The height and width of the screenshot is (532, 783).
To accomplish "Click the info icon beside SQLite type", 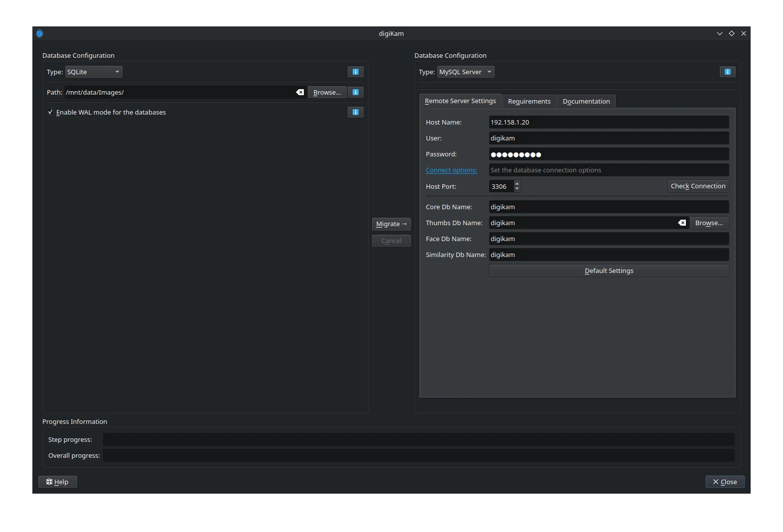I will click(x=355, y=72).
